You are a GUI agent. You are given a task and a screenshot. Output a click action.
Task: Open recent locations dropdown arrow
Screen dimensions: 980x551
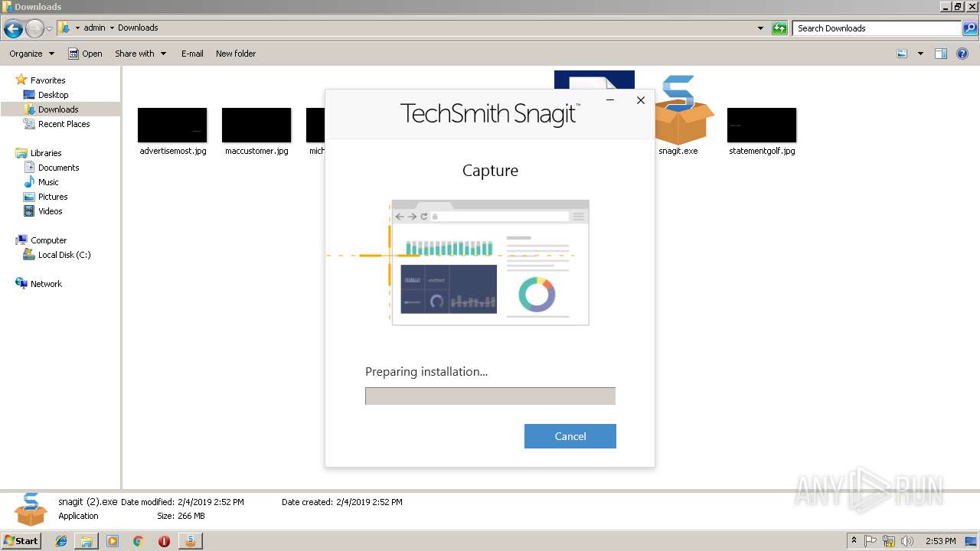coord(50,28)
